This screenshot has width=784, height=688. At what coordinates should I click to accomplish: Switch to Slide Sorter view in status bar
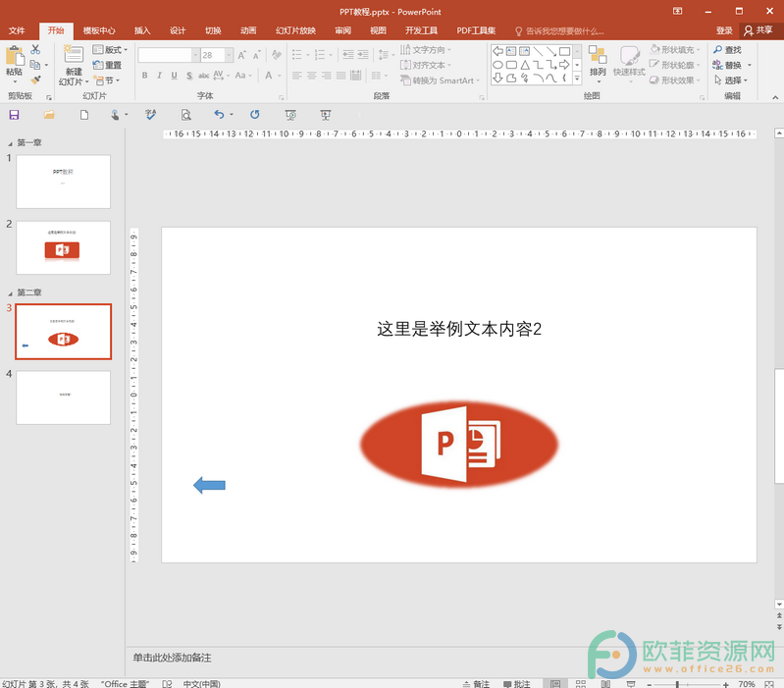click(581, 683)
